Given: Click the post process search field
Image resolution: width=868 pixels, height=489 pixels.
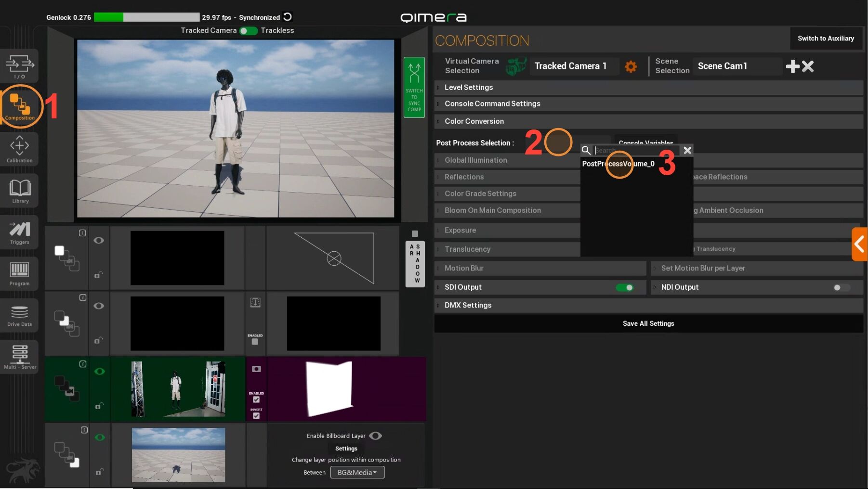Looking at the screenshot, I should pos(635,150).
